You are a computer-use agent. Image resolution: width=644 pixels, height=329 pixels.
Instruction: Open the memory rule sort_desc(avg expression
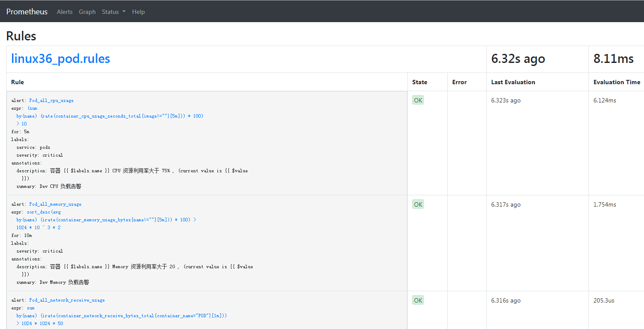(x=44, y=212)
